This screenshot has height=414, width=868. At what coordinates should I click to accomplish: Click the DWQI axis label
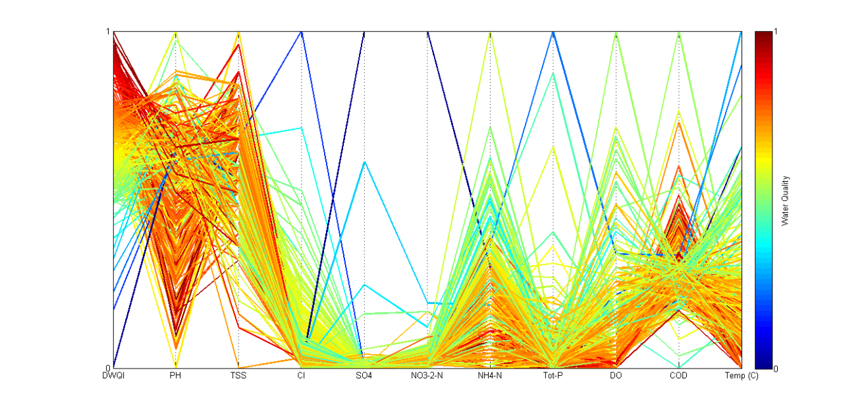click(113, 376)
